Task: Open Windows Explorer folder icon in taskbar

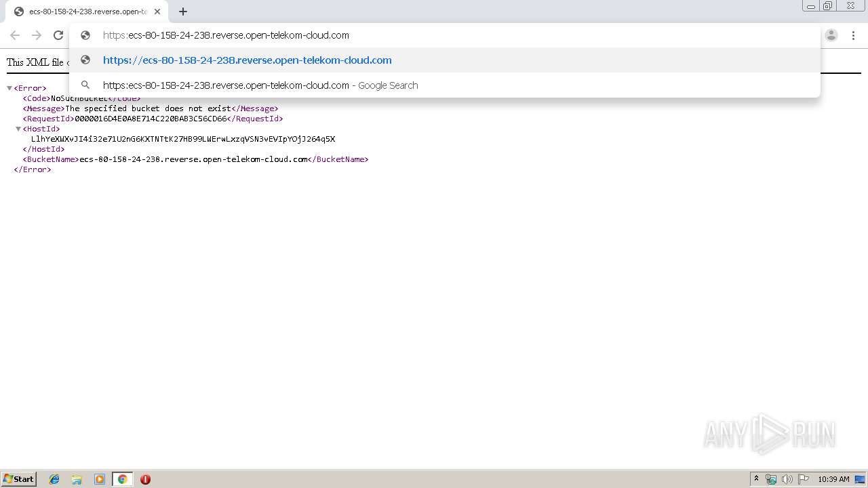Action: pyautogui.click(x=77, y=479)
